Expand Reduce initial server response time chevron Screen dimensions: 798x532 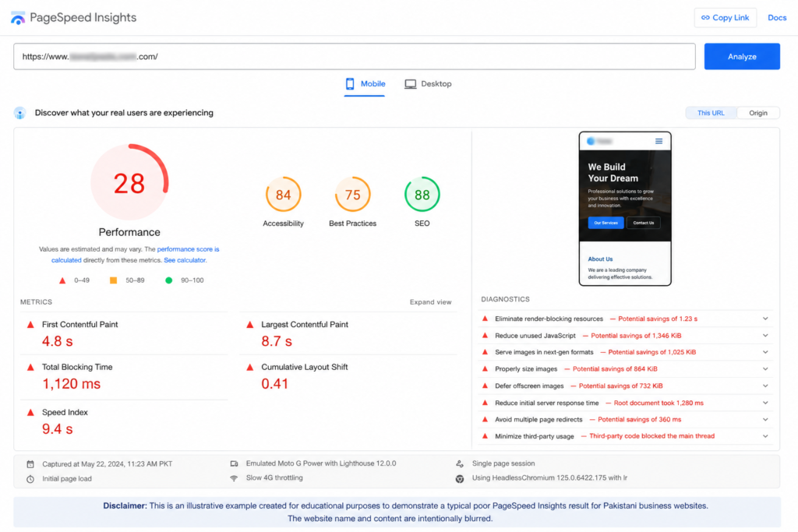pyautogui.click(x=765, y=403)
